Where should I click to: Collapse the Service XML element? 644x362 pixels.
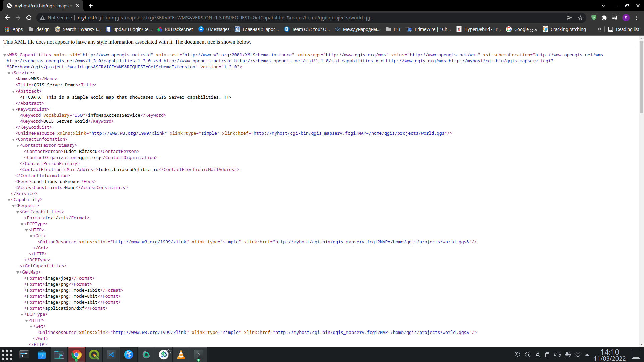coord(9,73)
